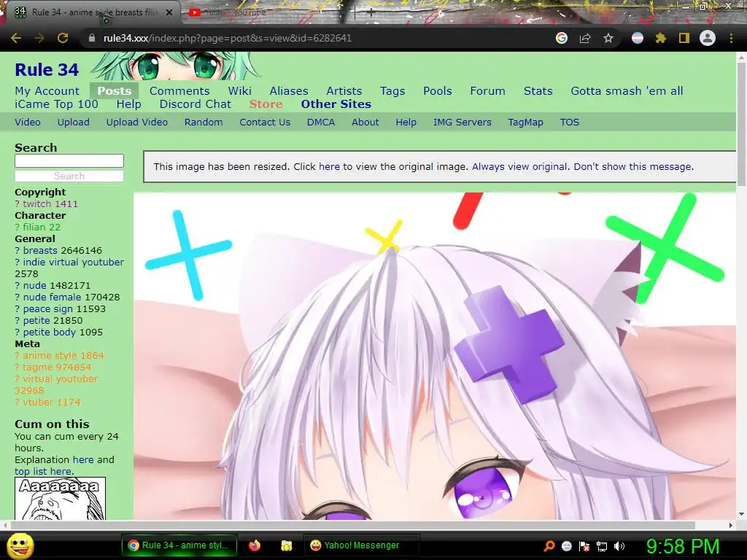Screen dimensions: 747x560
Task: Click Upload in the subnav
Action: (x=74, y=122)
